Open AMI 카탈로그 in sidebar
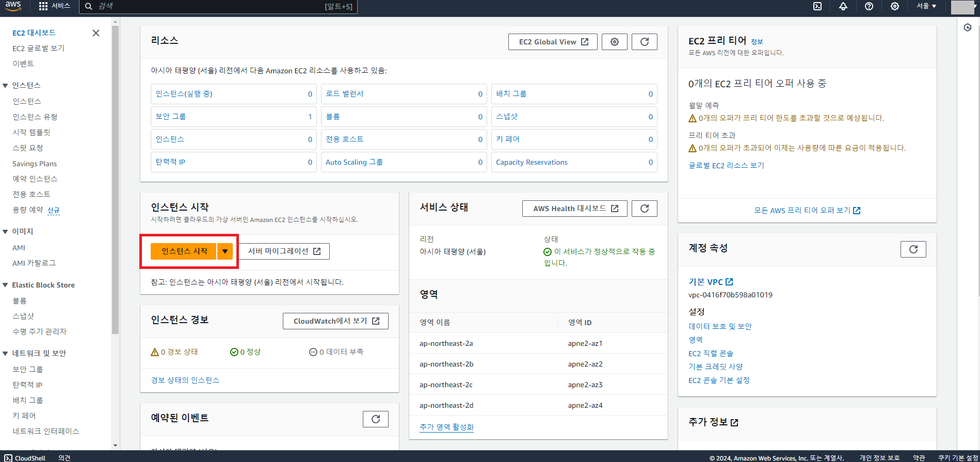The width and height of the screenshot is (980, 462). tap(34, 263)
